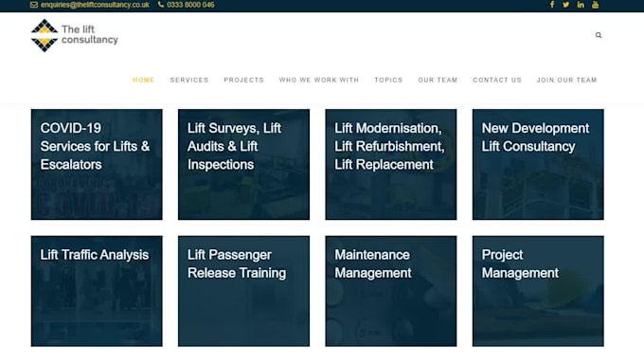The height and width of the screenshot is (363, 644).
Task: Open the YouTube social icon
Action: point(595,5)
